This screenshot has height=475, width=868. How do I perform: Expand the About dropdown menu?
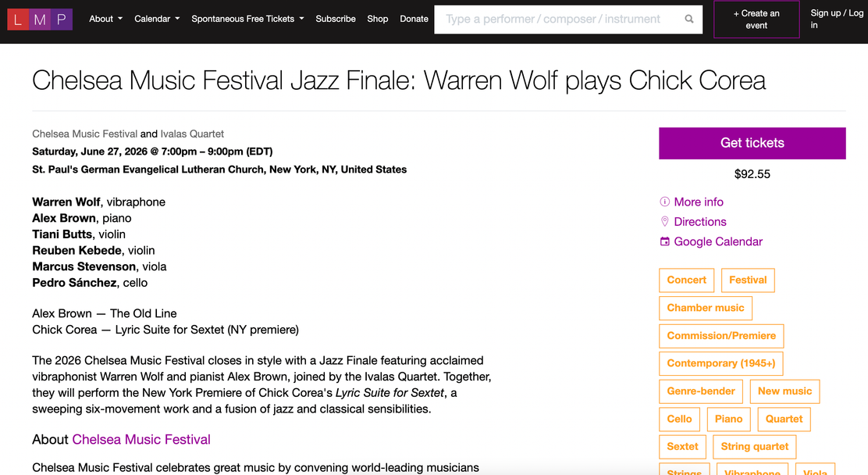pyautogui.click(x=105, y=19)
